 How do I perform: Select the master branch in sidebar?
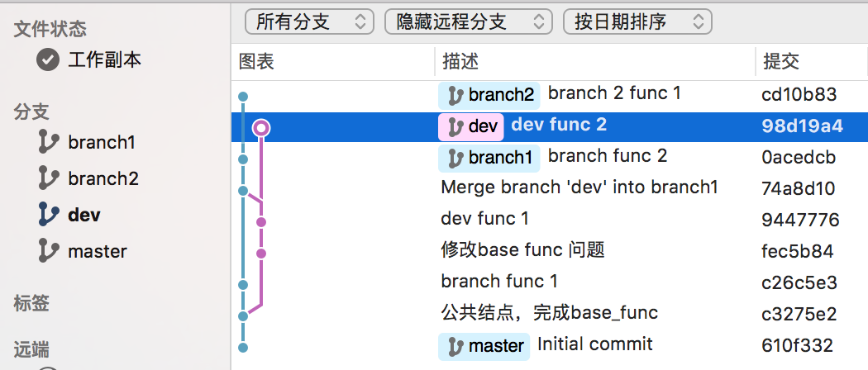(97, 251)
